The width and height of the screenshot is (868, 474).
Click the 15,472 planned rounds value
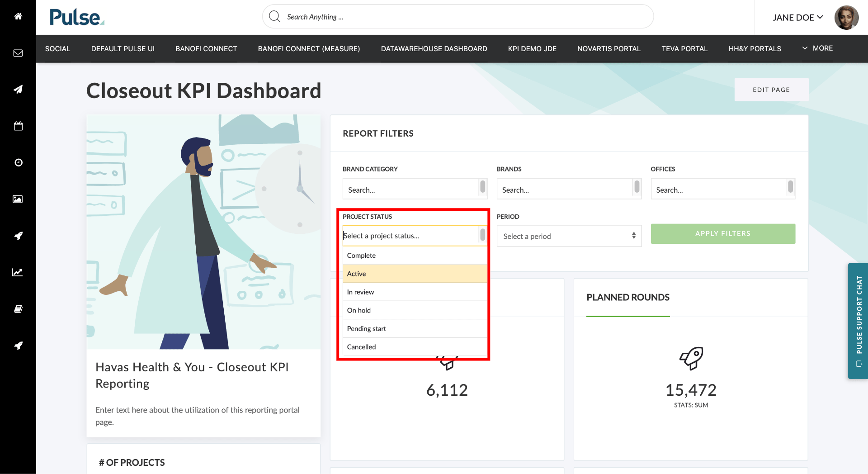pos(691,390)
